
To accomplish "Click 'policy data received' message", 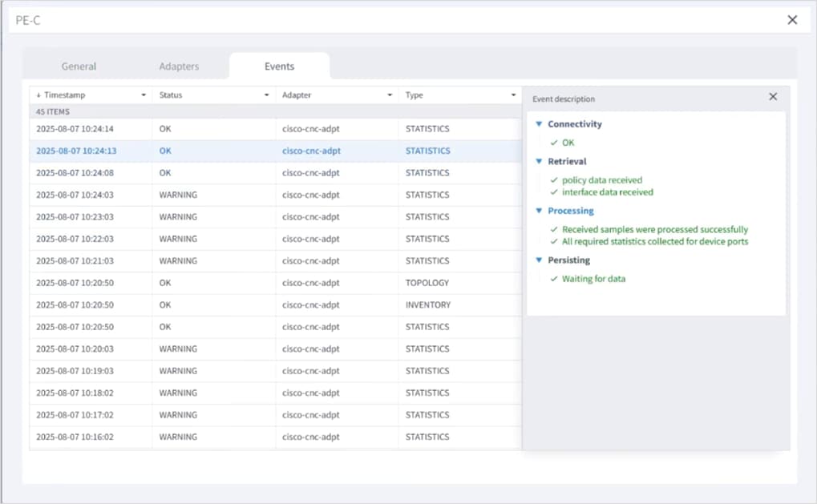I will click(602, 179).
